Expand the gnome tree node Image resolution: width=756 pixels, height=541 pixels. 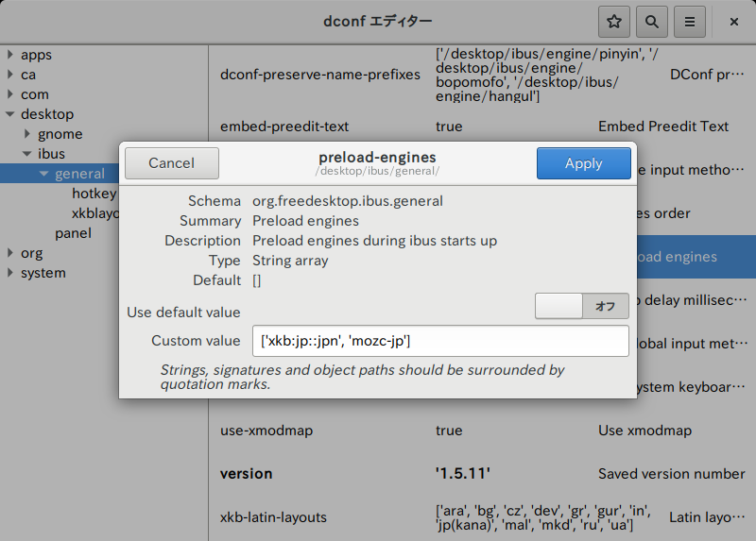[x=27, y=133]
